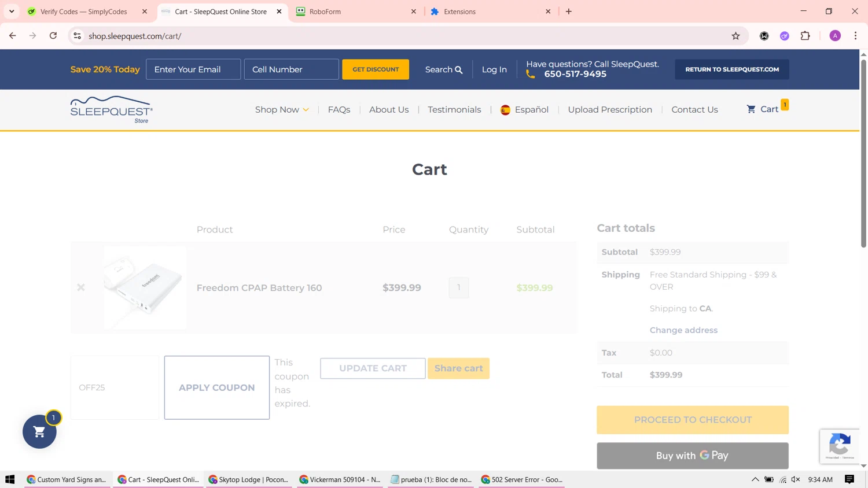The width and height of the screenshot is (868, 488).
Task: Click the GET DISCOUNT button
Action: pos(376,69)
